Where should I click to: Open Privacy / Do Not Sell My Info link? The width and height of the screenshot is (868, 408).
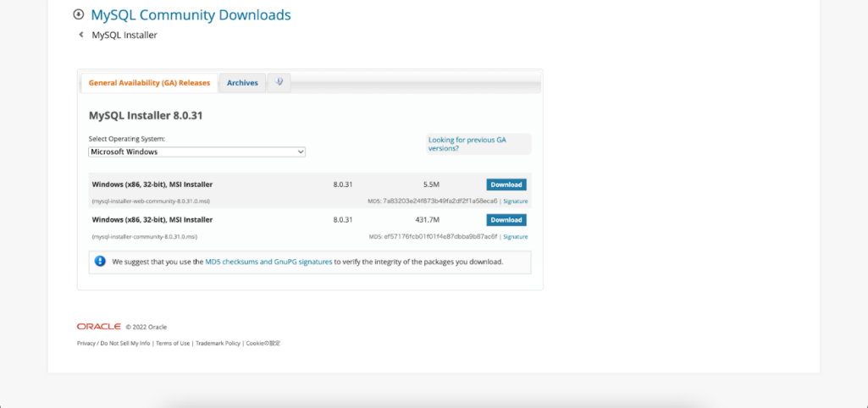coord(113,343)
